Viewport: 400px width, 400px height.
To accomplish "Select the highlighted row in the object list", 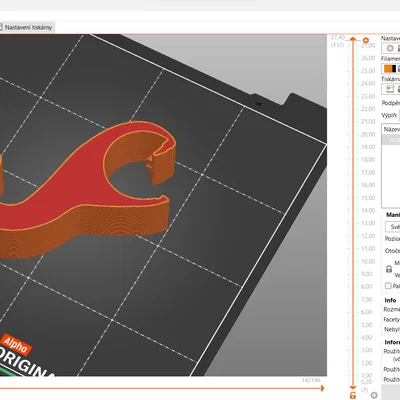I will click(391, 140).
